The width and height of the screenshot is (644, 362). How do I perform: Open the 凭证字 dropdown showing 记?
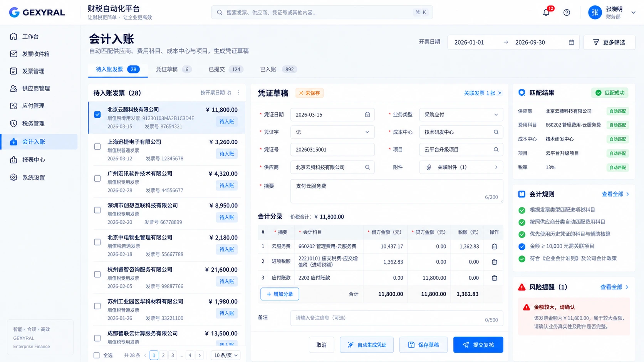(x=332, y=132)
